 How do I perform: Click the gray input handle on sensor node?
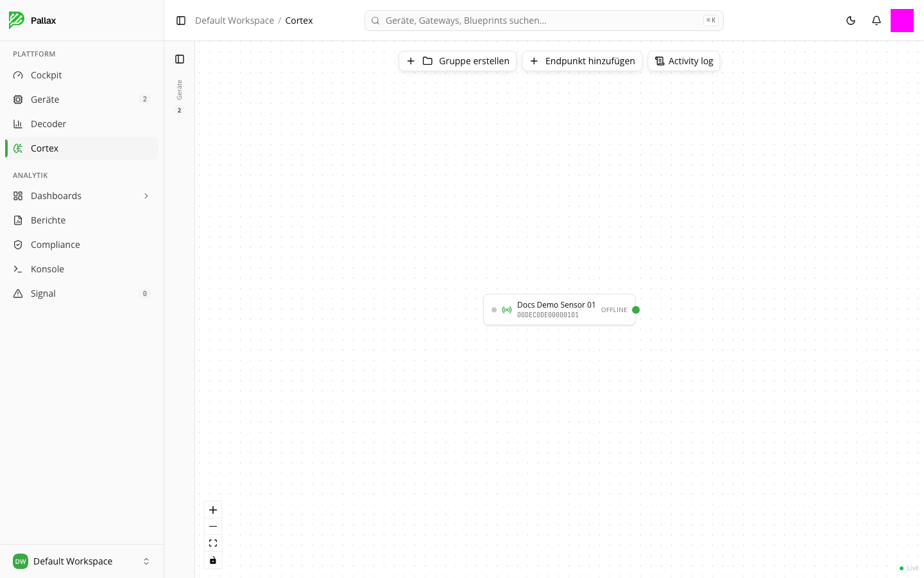[x=494, y=310]
